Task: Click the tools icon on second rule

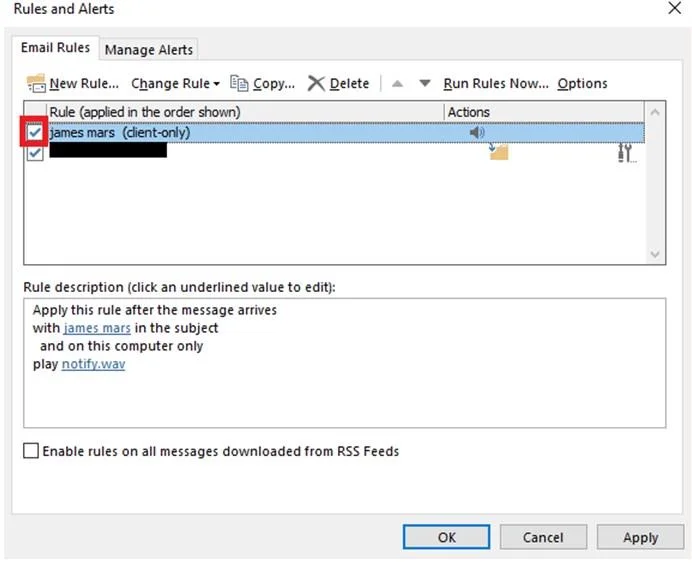Action: (x=626, y=153)
